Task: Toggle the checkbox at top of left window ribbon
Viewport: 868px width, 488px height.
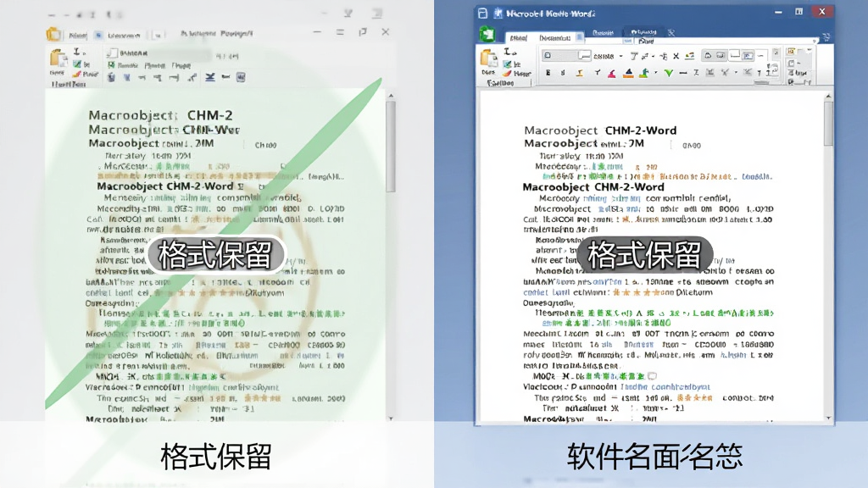Action: [113, 53]
